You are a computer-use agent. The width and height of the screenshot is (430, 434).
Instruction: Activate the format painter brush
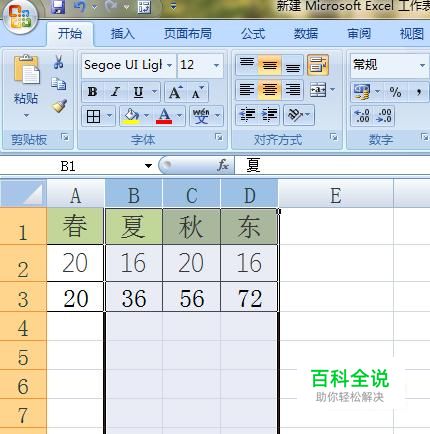tap(59, 106)
